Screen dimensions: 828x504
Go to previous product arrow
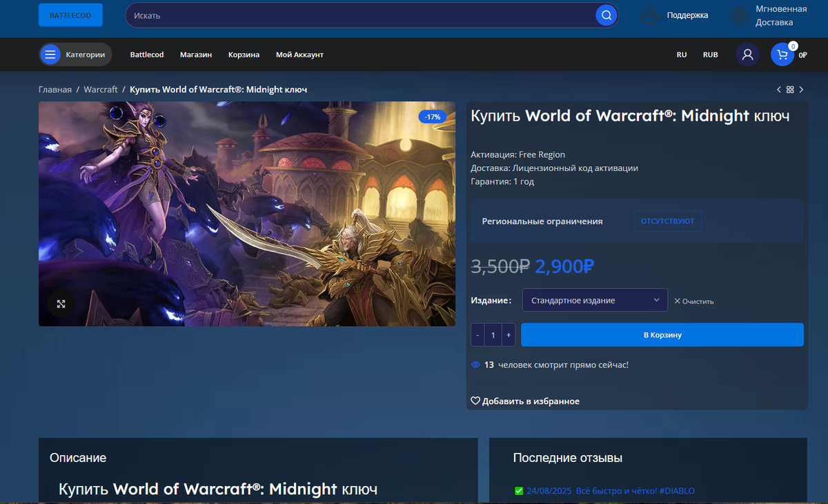pos(779,90)
